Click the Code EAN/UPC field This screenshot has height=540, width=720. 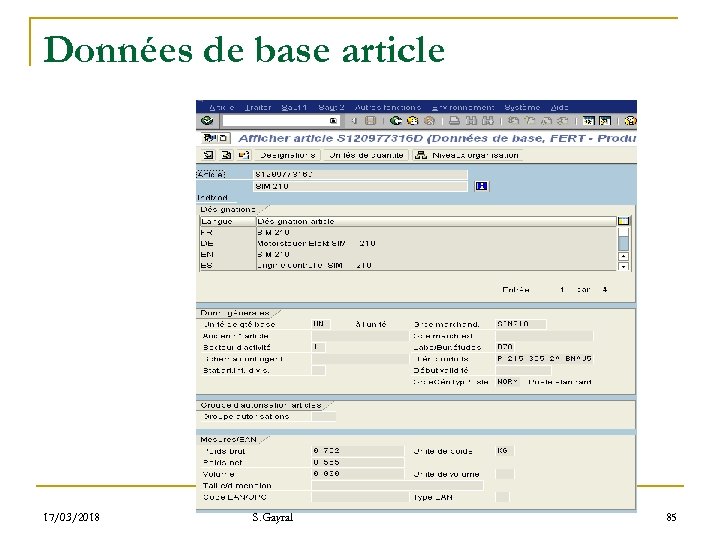coord(360,497)
